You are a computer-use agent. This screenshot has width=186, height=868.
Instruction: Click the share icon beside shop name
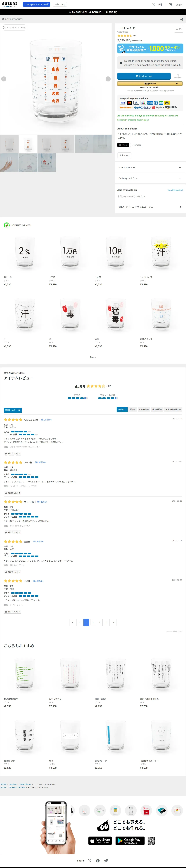coord(182,19)
